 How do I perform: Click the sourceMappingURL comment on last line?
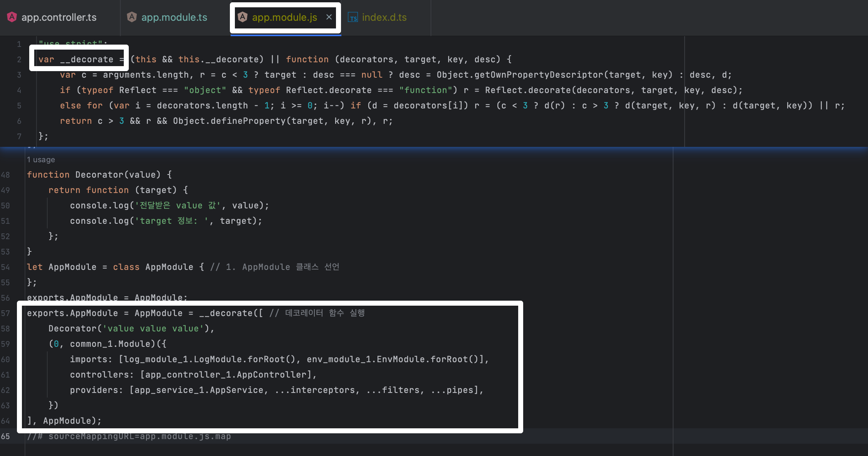coord(129,436)
